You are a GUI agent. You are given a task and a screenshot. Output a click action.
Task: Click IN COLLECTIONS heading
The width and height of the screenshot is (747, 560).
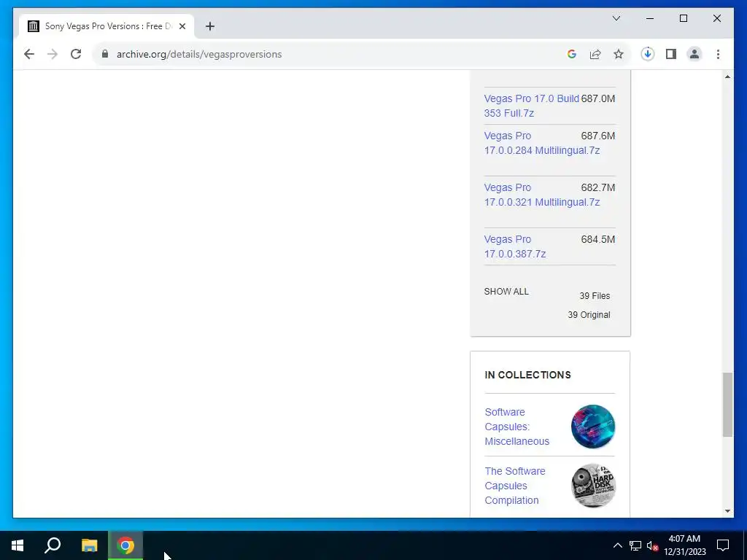point(528,375)
